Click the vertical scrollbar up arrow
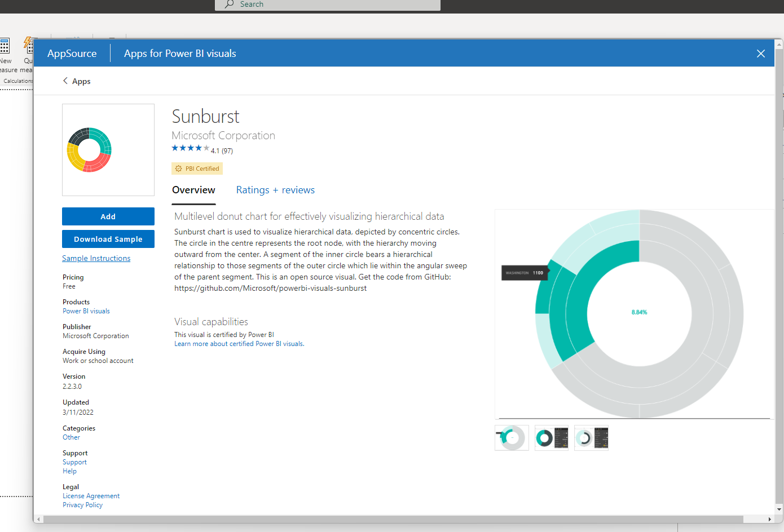The width and height of the screenshot is (784, 532). click(779, 43)
